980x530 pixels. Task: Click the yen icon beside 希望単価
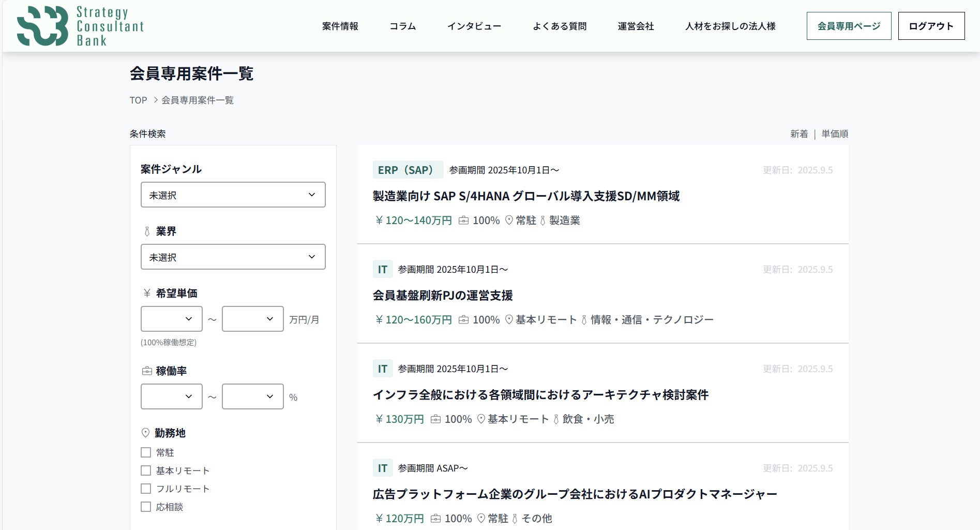pos(147,293)
